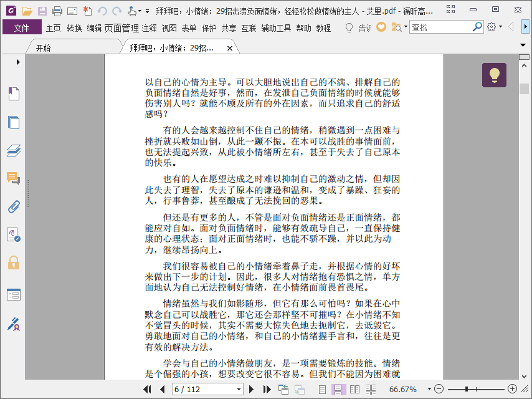The height and width of the screenshot is (399, 532).
Task: Go to the previous page
Action: (x=162, y=389)
